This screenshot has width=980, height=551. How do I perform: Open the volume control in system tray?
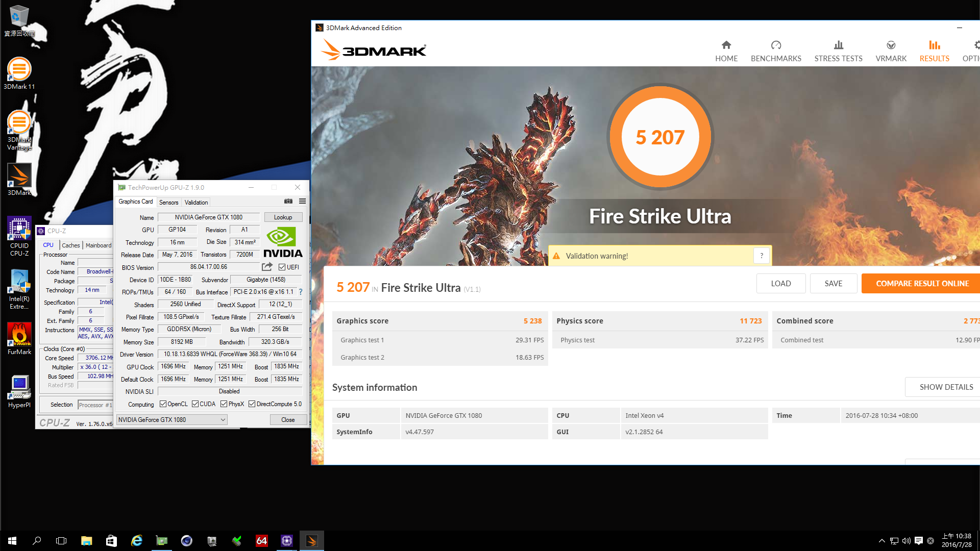tap(906, 541)
